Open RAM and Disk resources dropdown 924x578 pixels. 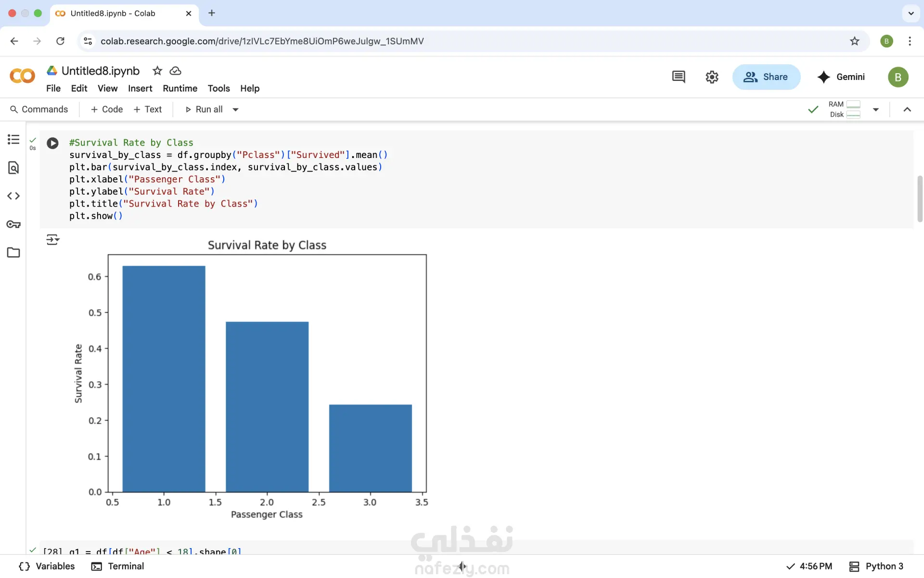click(875, 109)
